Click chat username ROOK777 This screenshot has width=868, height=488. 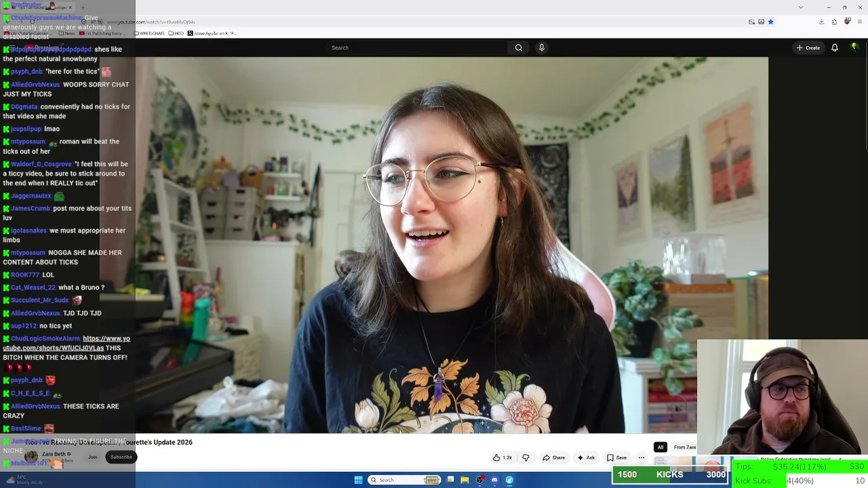coord(25,274)
